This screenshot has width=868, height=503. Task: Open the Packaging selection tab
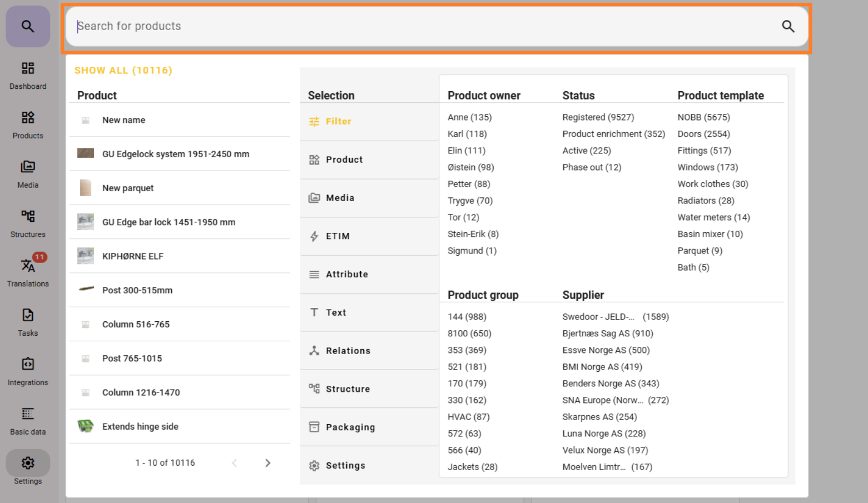point(350,427)
